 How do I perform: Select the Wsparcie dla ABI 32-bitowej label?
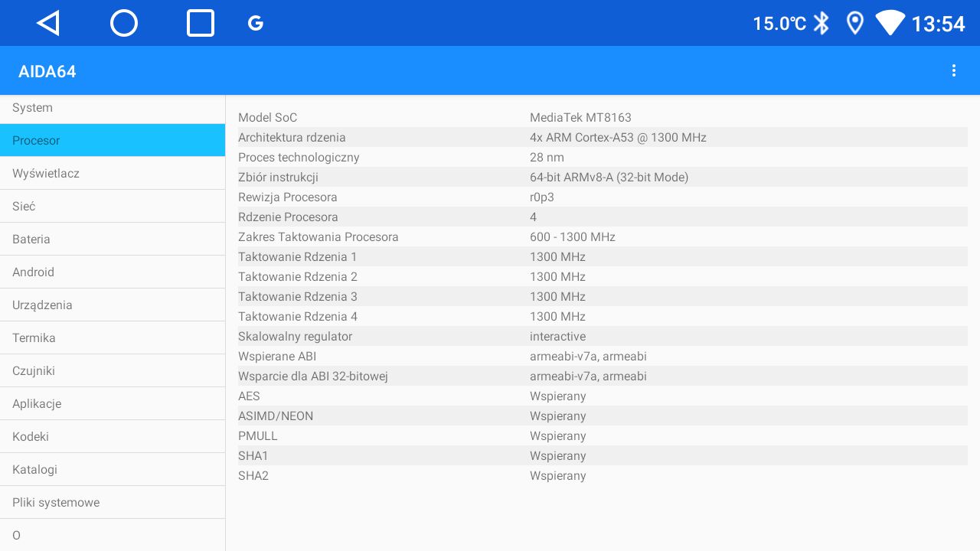pos(313,376)
